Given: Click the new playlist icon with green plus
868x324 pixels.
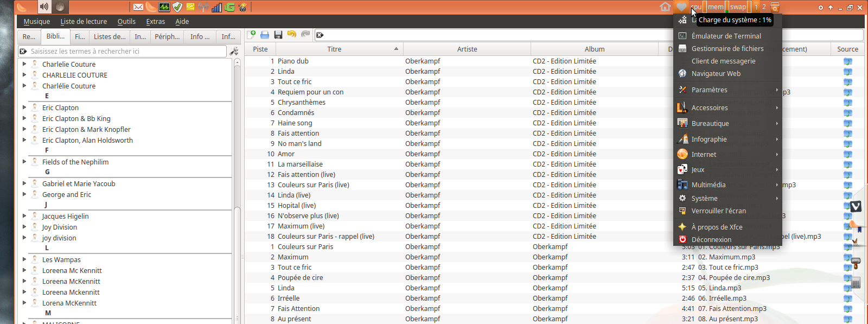Looking at the screenshot, I should click(252, 35).
